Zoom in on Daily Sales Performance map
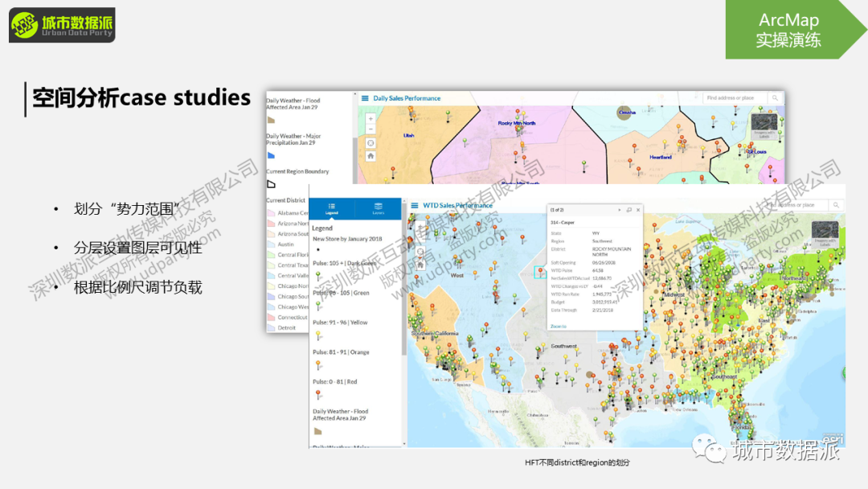The width and height of the screenshot is (868, 489). (371, 118)
